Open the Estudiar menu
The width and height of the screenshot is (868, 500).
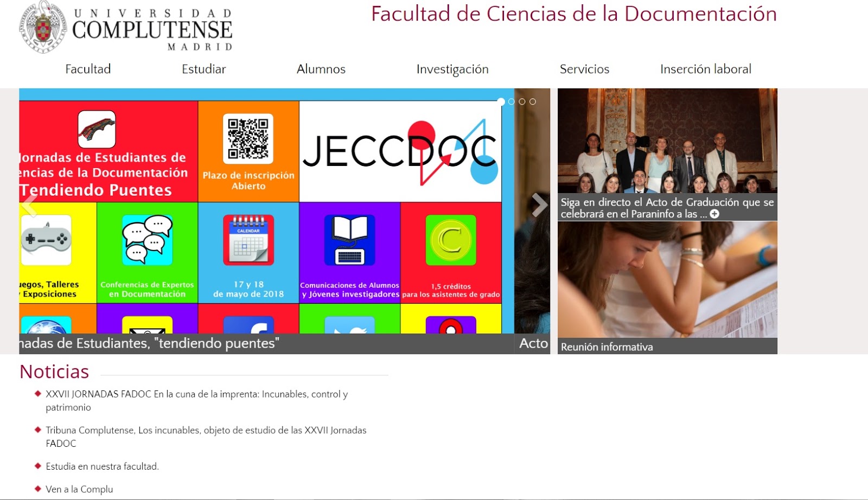click(x=204, y=69)
